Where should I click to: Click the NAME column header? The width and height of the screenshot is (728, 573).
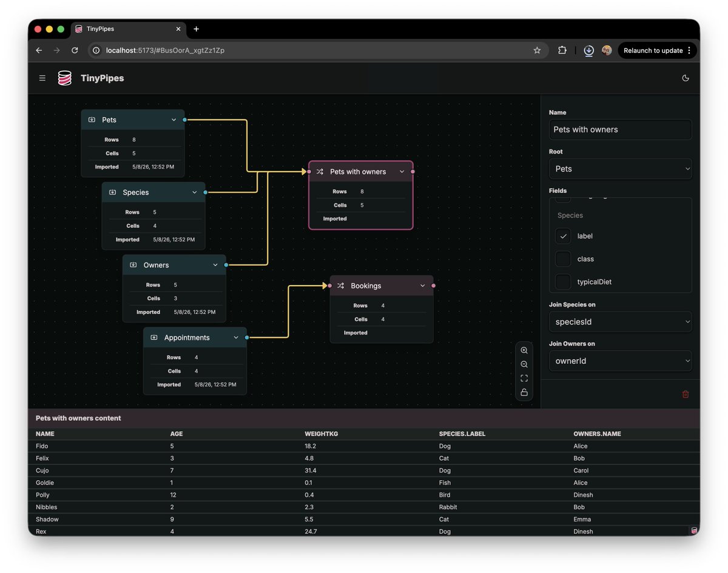(x=45, y=434)
